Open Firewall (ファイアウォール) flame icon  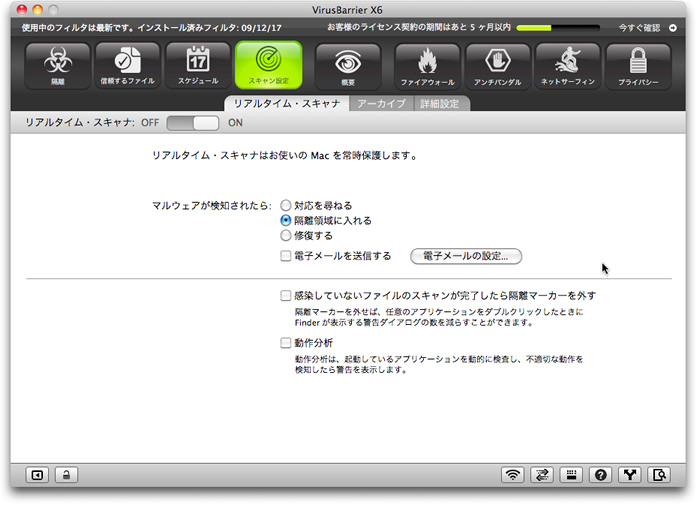427,67
